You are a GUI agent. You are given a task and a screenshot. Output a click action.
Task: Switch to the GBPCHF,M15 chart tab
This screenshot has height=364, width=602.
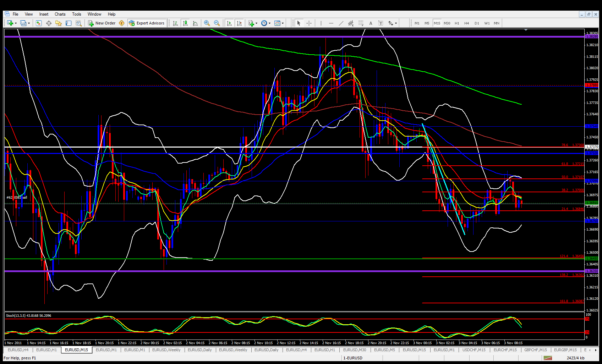(x=536, y=350)
